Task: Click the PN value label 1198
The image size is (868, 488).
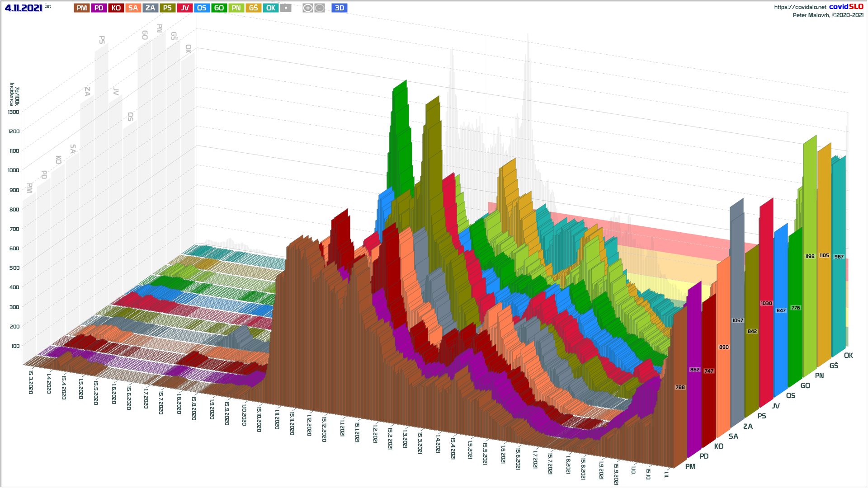Action: tap(810, 256)
